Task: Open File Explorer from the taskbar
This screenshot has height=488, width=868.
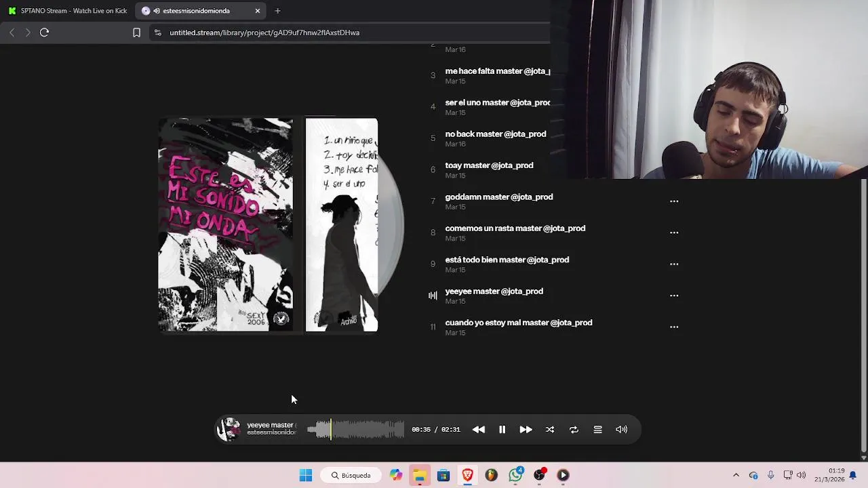Action: [420, 475]
